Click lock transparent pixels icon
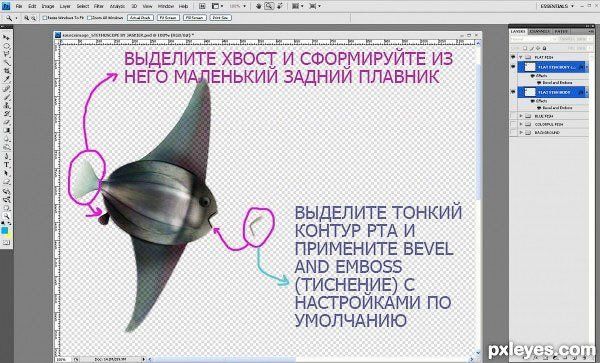Screen dimensions: 600x363 (x=525, y=49)
